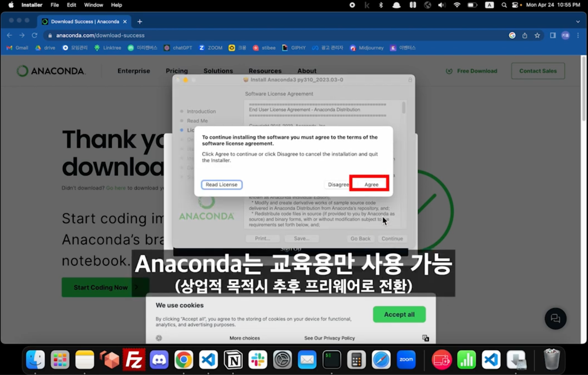This screenshot has width=588, height=375.
Task: Open the Gmail bookmark
Action: pos(17,48)
